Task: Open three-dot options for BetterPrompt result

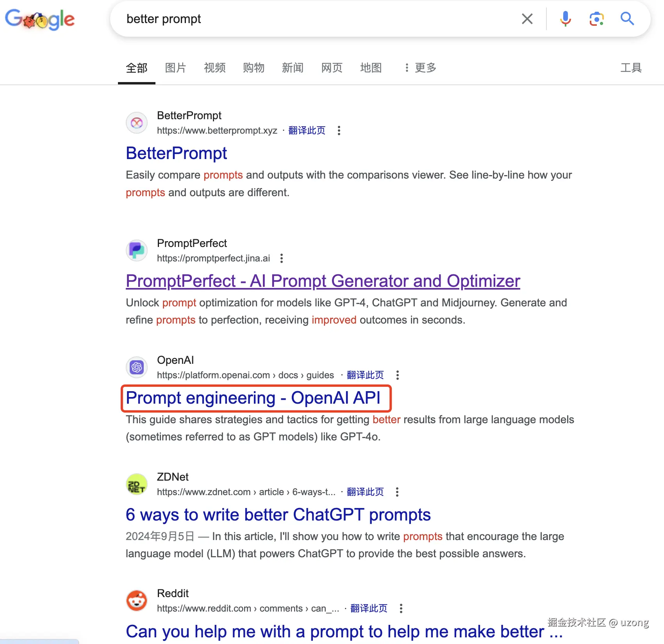Action: click(x=339, y=131)
